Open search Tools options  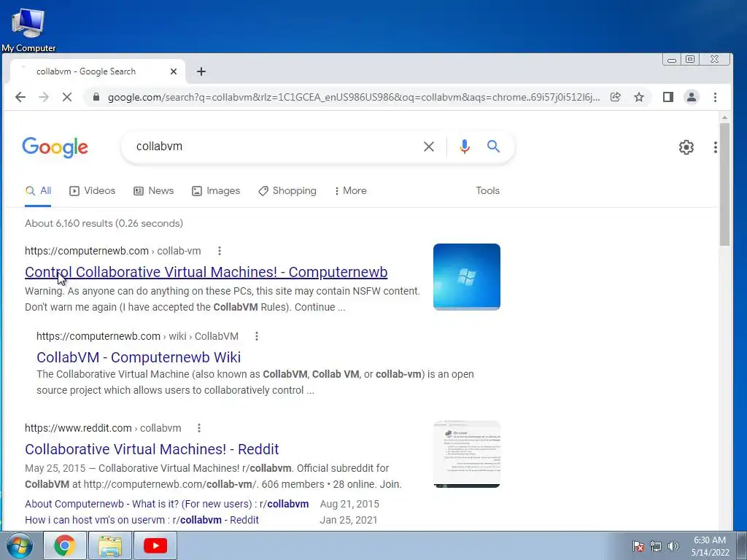[487, 191]
